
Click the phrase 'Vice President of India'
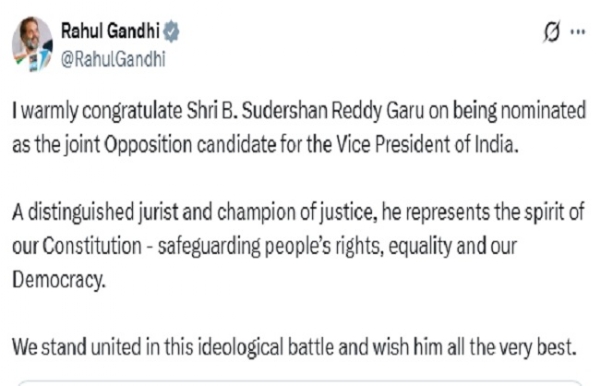point(427,145)
